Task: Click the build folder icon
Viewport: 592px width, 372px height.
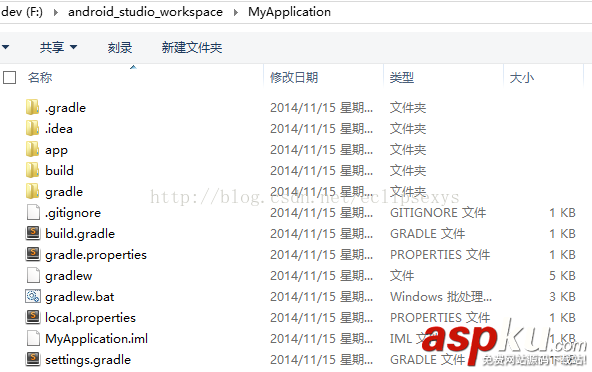Action: click(x=32, y=170)
